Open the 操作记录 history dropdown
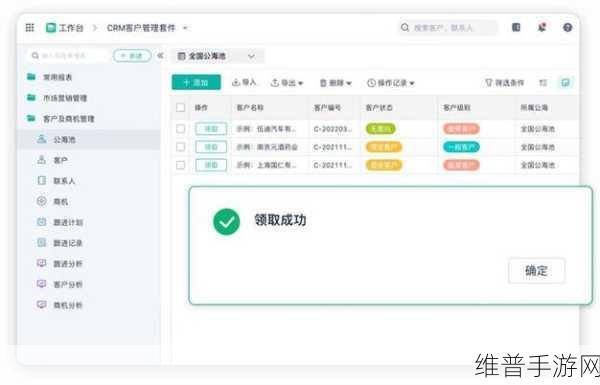The image size is (600, 385). coord(391,83)
